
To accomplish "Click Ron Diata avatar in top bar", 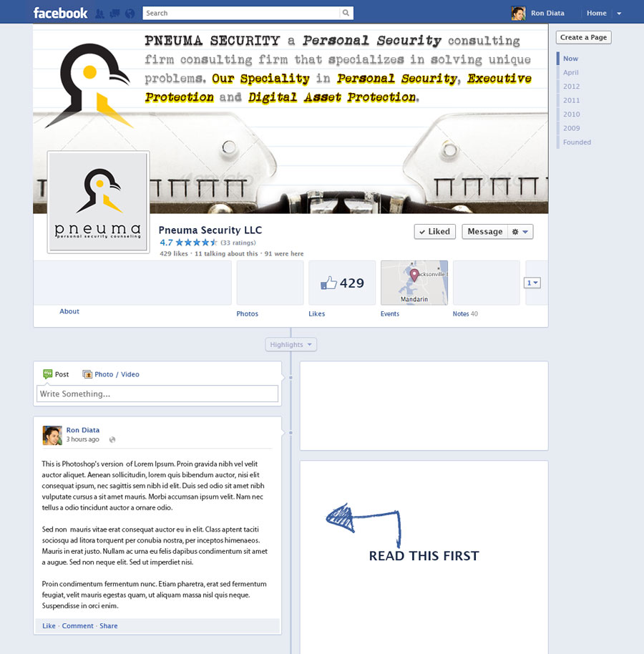I will (519, 14).
